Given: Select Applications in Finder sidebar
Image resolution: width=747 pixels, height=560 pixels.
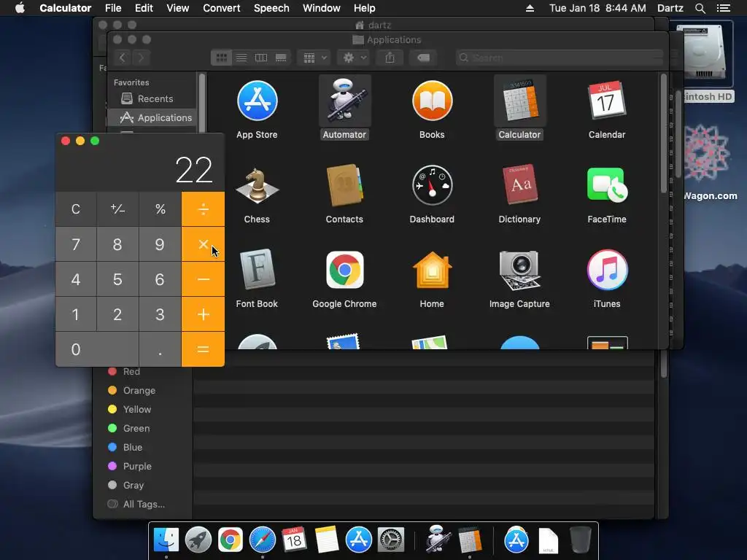Looking at the screenshot, I should tap(152, 117).
